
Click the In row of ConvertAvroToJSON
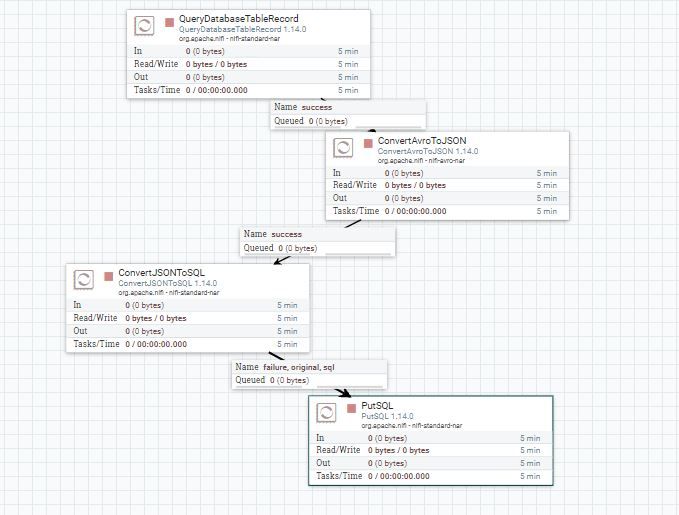[x=447, y=173]
